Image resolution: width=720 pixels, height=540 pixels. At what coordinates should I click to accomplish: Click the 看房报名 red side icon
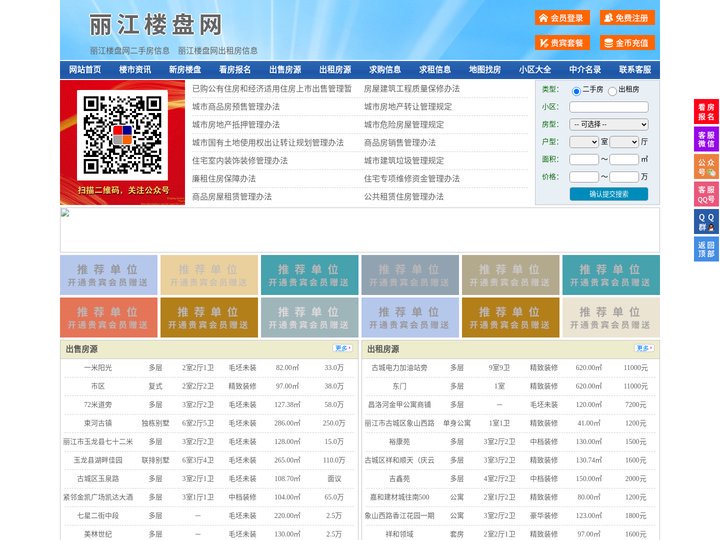pyautogui.click(x=706, y=112)
